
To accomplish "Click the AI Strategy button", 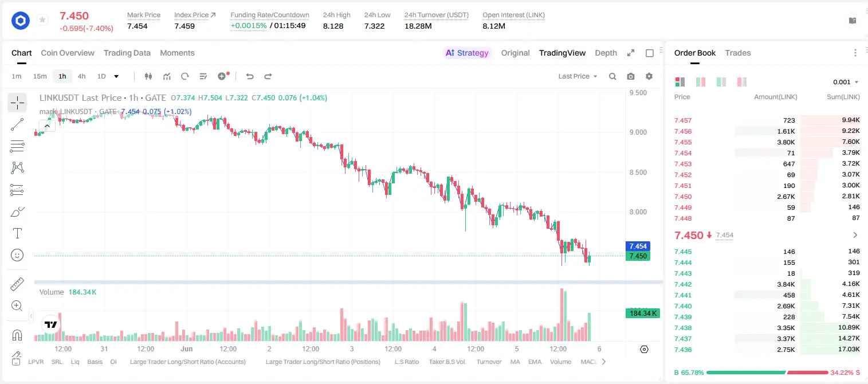I will click(x=468, y=53).
